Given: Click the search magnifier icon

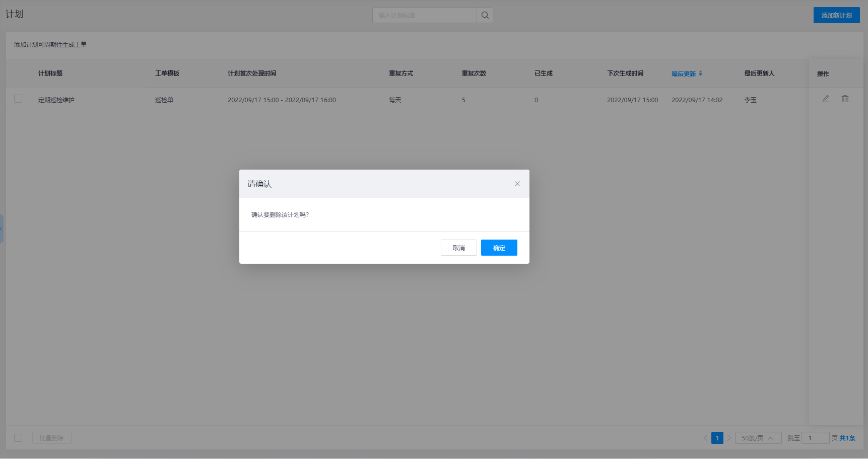Looking at the screenshot, I should 485,15.
